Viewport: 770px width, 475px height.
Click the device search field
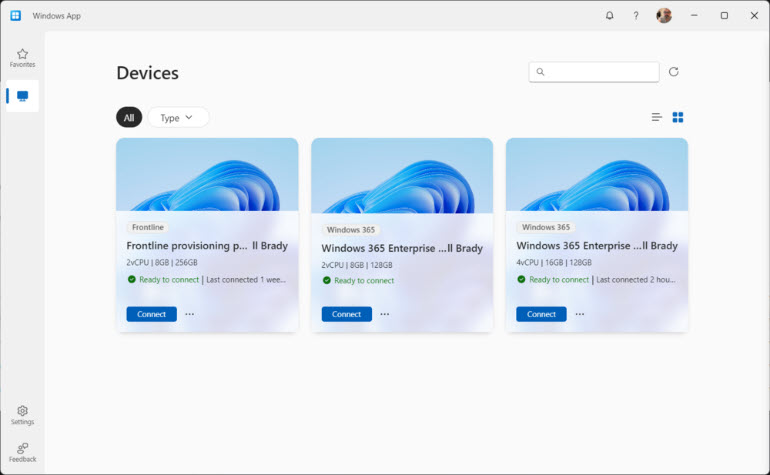click(x=600, y=72)
